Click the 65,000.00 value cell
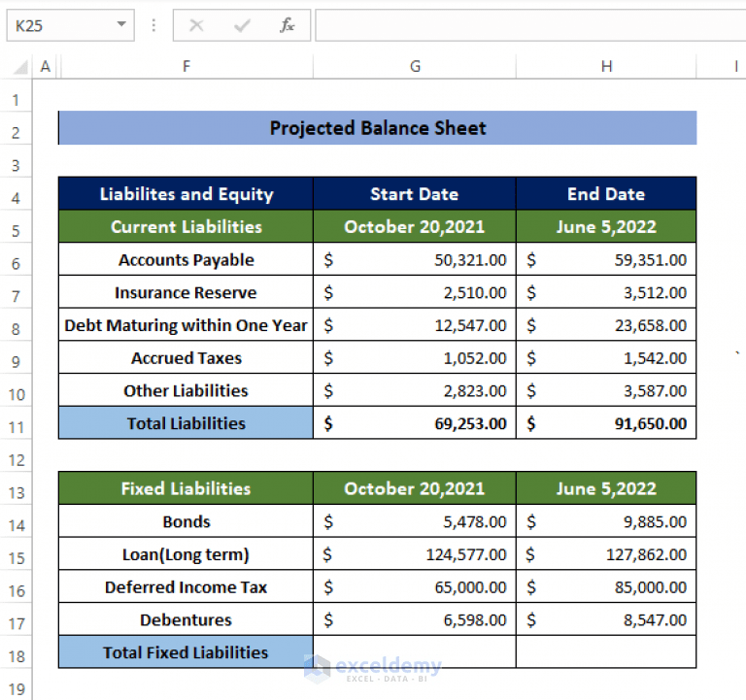Image resolution: width=746 pixels, height=700 pixels. 415,586
